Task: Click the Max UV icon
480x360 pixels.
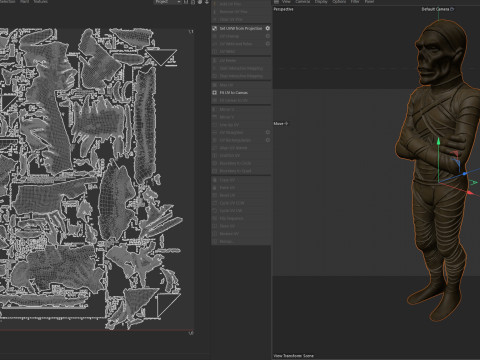Action: click(215, 85)
